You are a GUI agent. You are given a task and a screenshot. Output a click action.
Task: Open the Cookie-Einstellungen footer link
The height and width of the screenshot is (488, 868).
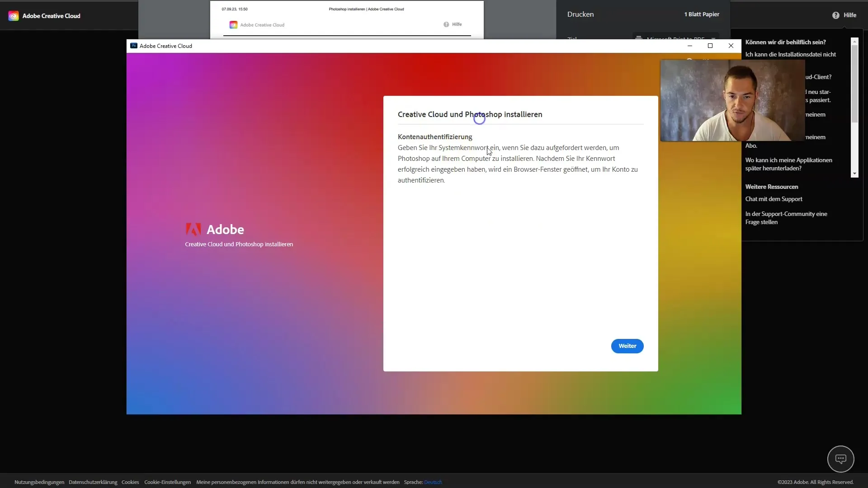167,482
